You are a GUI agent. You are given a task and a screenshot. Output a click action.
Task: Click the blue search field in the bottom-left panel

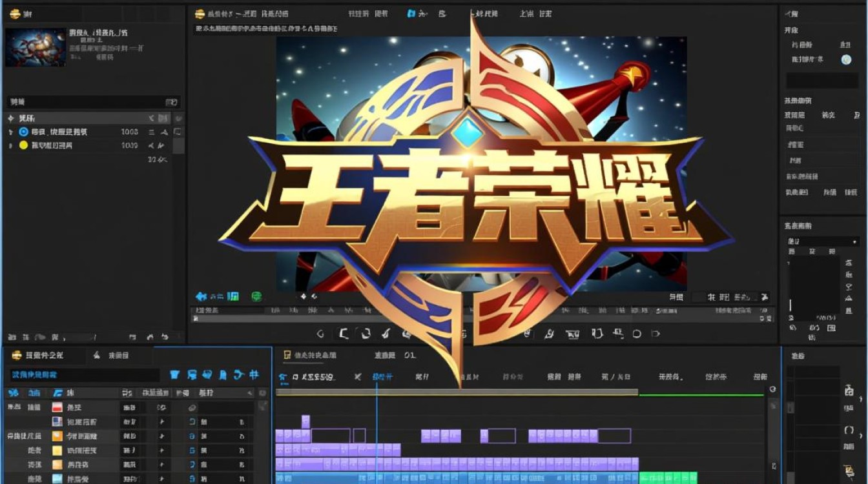coord(84,375)
